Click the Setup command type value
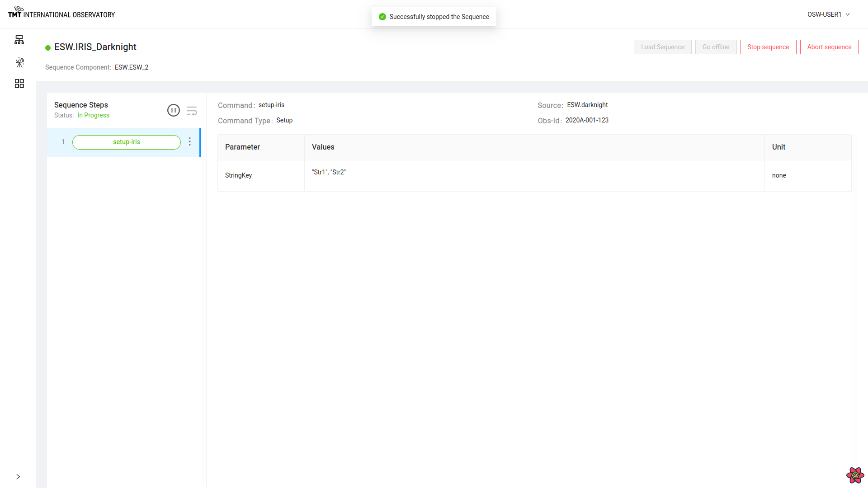The image size is (868, 488). pos(284,120)
